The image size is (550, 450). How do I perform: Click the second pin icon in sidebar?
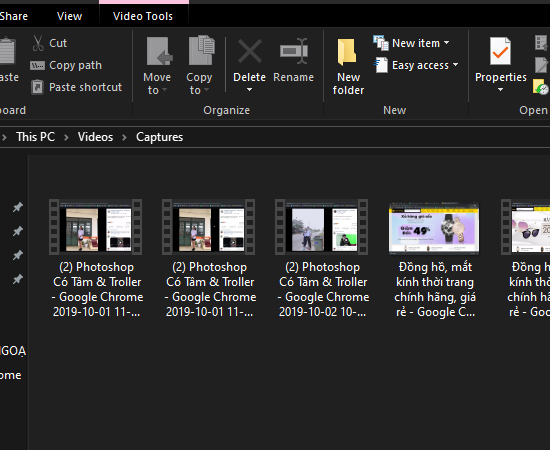point(18,231)
